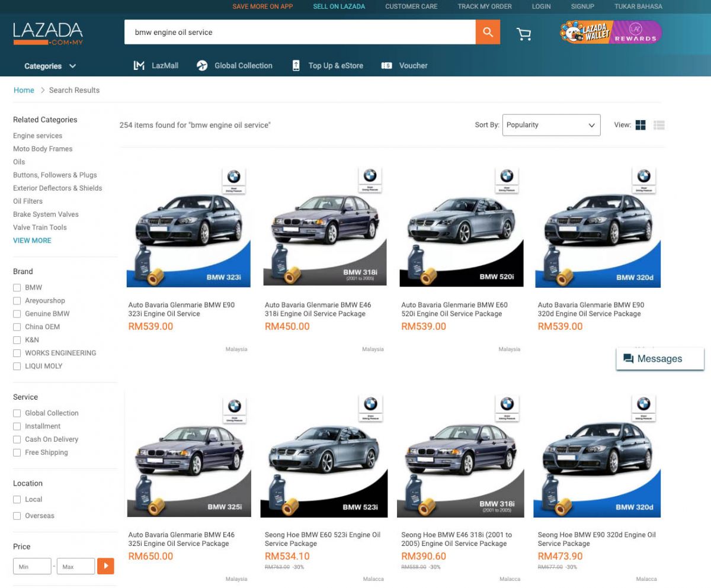This screenshot has width=711, height=588.
Task: Click the Global Collection plane icon
Action: [x=202, y=66]
